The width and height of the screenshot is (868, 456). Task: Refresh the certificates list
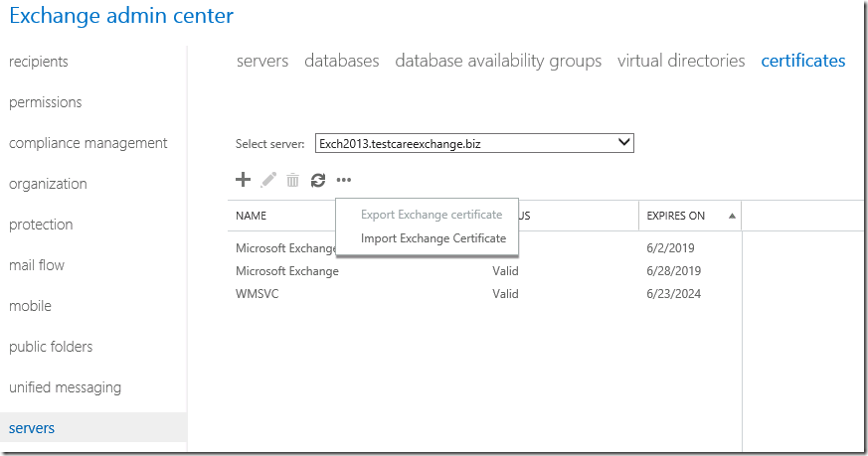(x=318, y=180)
